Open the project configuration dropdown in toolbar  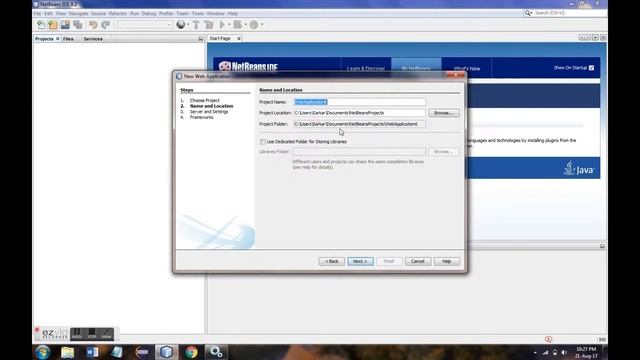point(144,25)
